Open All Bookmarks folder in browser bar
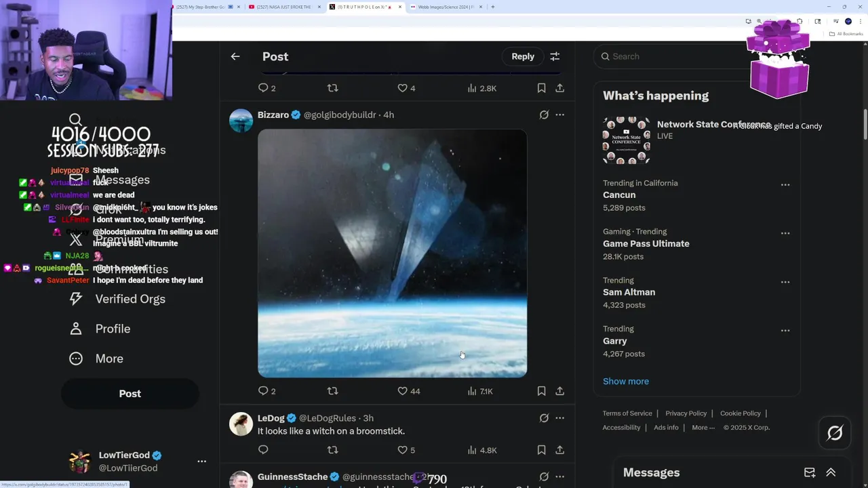Viewport: 868px width, 488px height. pyautogui.click(x=846, y=33)
